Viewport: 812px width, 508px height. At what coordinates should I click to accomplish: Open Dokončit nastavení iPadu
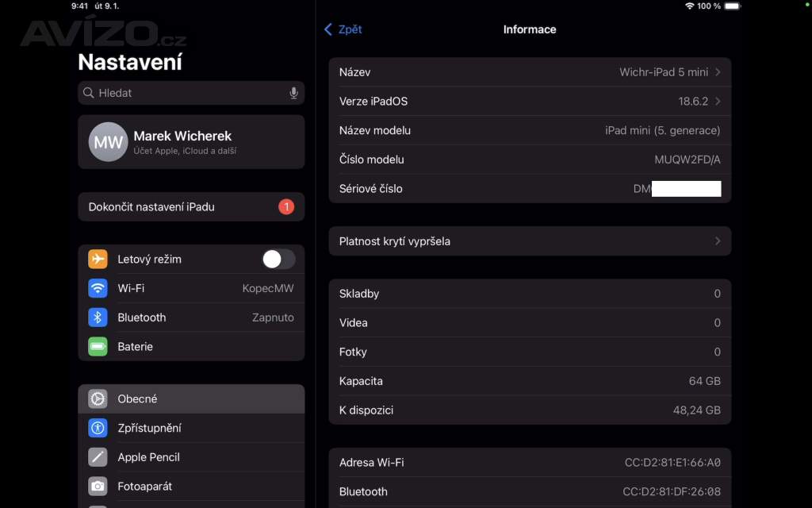(x=191, y=207)
